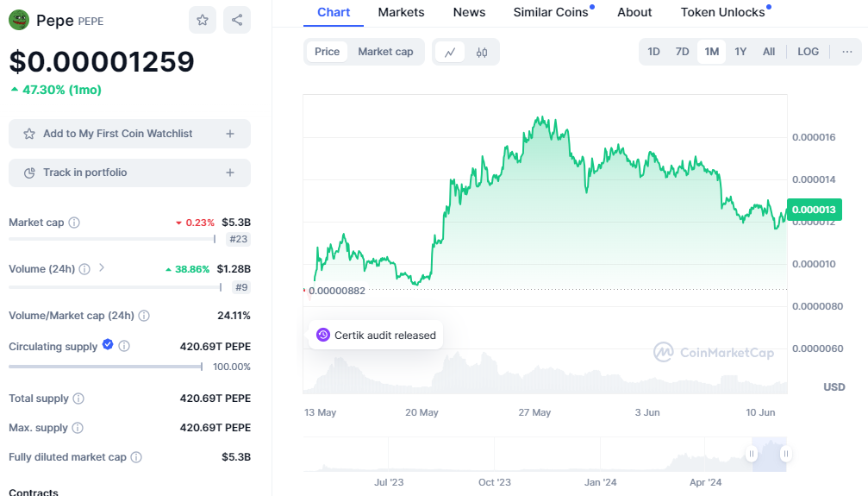The width and height of the screenshot is (868, 496).
Task: Open the chart's more options menu
Action: click(x=847, y=52)
